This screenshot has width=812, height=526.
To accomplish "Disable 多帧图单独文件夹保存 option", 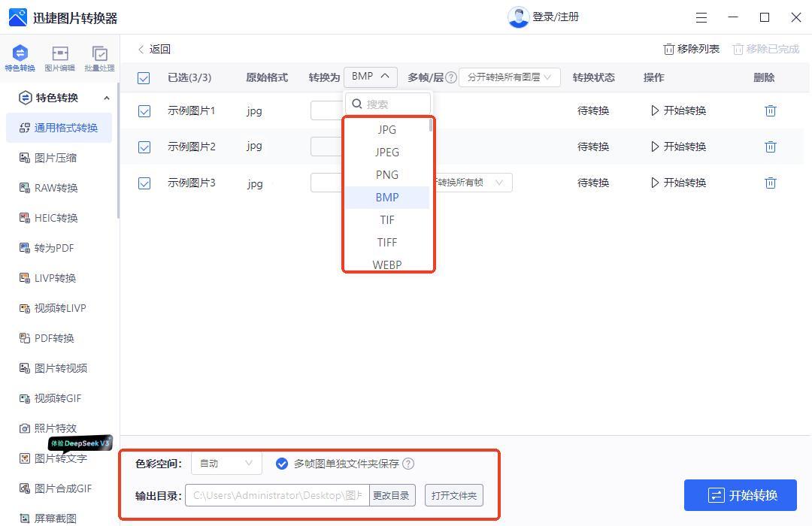I will [282, 464].
